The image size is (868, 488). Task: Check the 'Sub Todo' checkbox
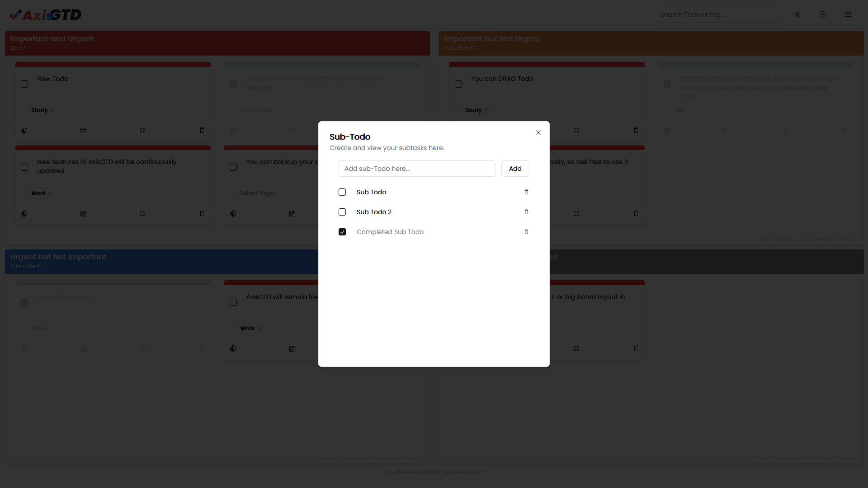click(342, 192)
